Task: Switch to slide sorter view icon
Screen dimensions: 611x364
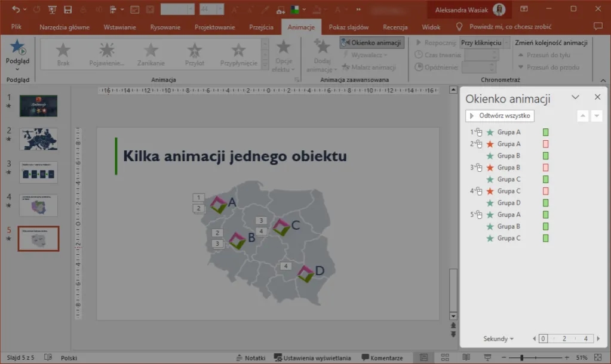Action: click(445, 358)
